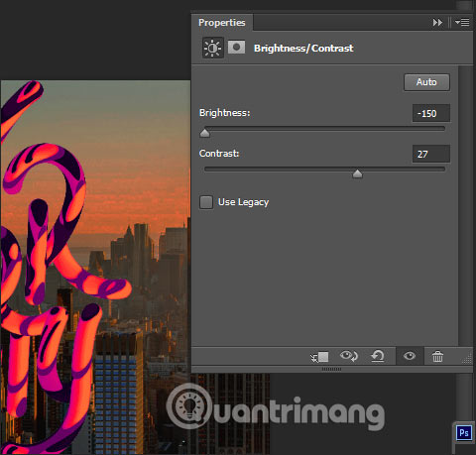Switch to the Properties tab
The width and height of the screenshot is (476, 455).
click(222, 23)
